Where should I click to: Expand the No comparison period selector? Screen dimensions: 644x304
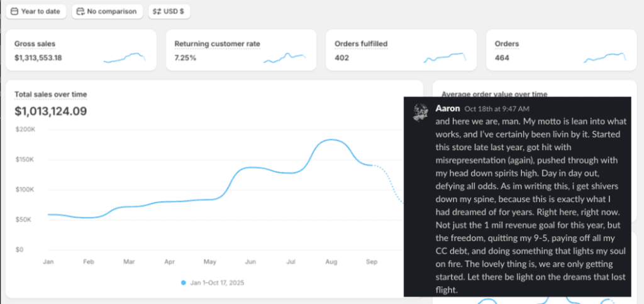(106, 11)
